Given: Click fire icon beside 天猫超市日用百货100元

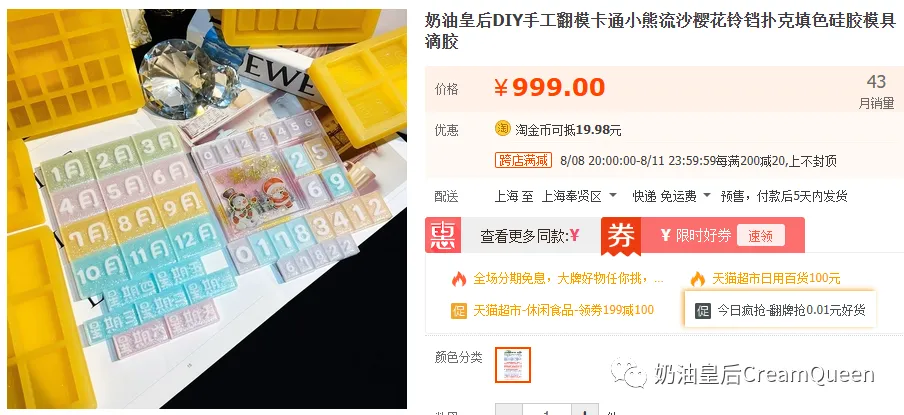Looking at the screenshot, I should [698, 279].
